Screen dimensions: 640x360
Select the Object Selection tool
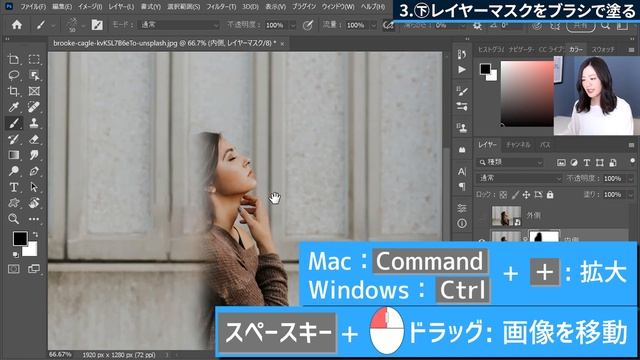[34, 75]
